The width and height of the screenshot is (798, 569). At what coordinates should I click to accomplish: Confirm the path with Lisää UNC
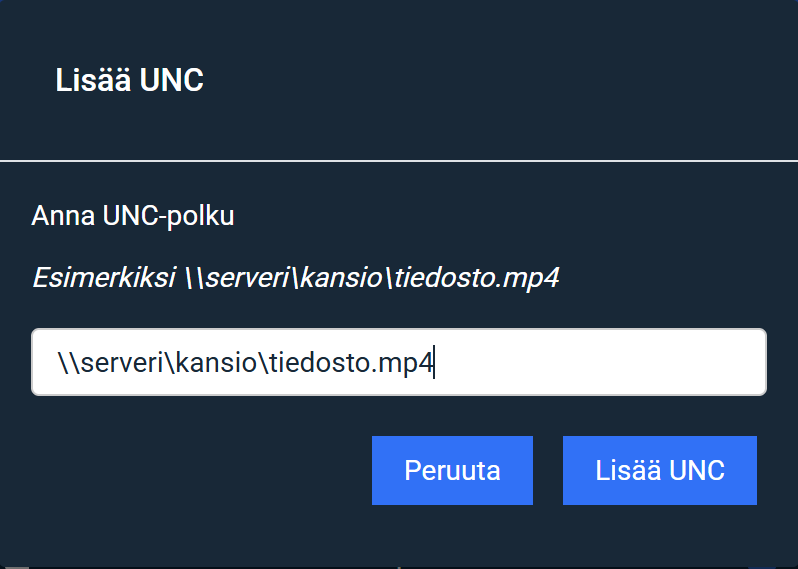[x=659, y=470]
